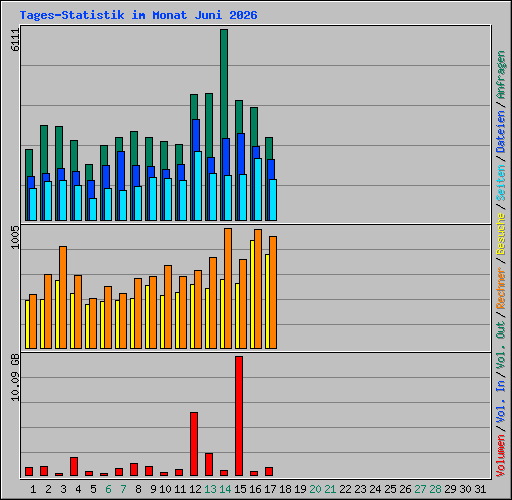Click the cyan Seiten bar for day 12
Viewport: 512px width, 500px height.
pos(198,186)
